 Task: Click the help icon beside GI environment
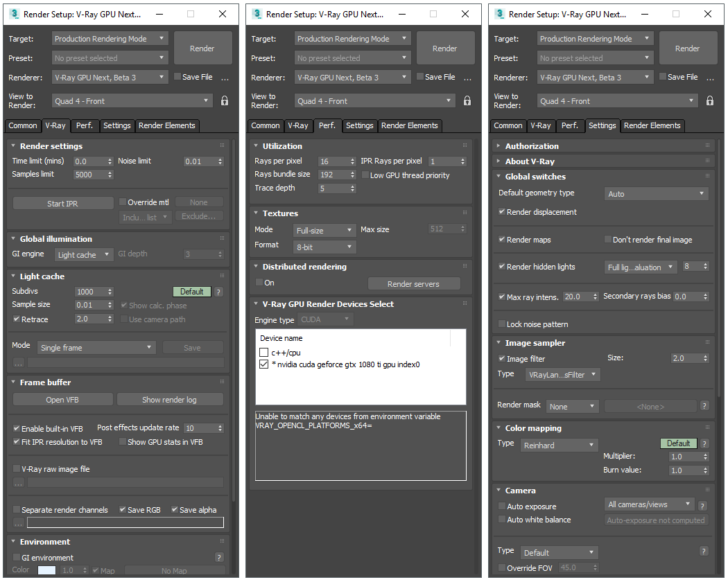click(218, 557)
